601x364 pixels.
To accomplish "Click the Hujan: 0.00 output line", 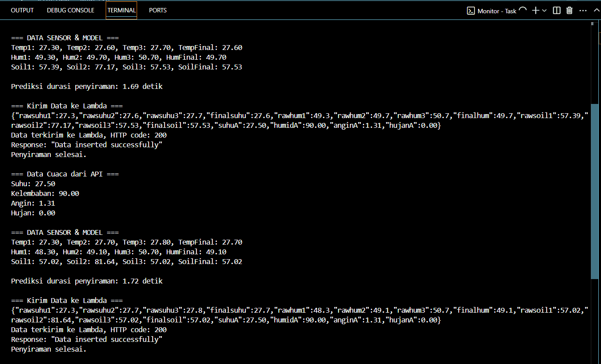I will tap(33, 213).
